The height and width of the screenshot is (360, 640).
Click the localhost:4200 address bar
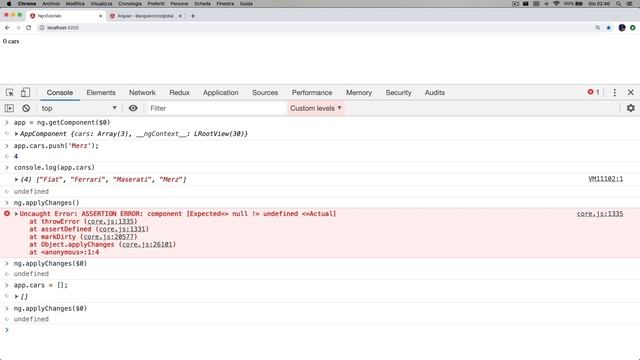314,28
